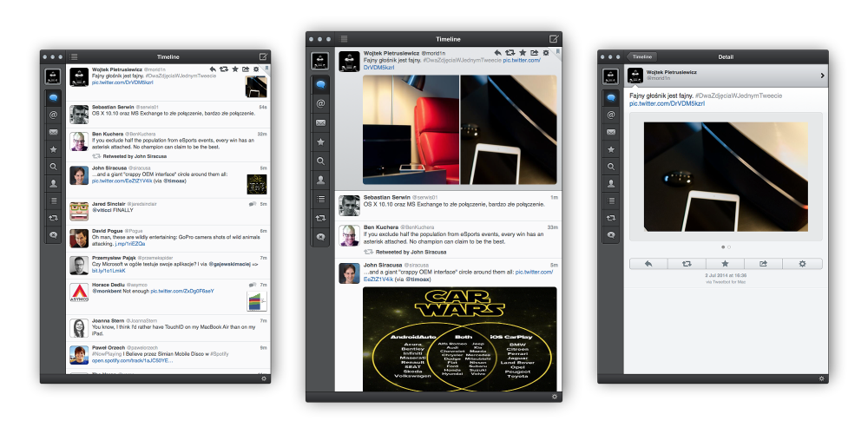Open Mentions tab in middle window sidebar
The image size is (868, 434).
320,103
